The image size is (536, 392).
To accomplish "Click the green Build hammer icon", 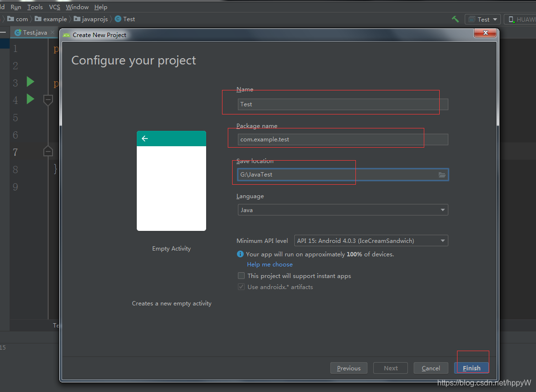I will click(455, 19).
